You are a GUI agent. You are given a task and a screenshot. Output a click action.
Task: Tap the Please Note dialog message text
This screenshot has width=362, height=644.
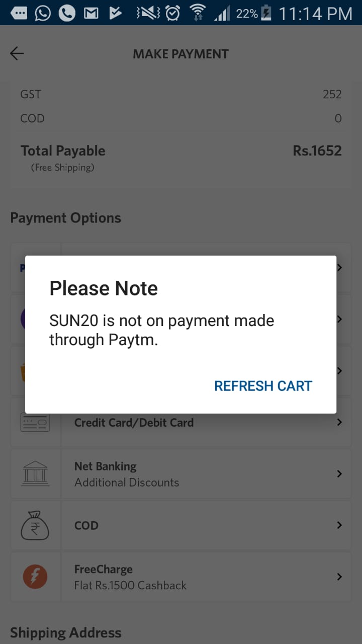[x=161, y=330]
